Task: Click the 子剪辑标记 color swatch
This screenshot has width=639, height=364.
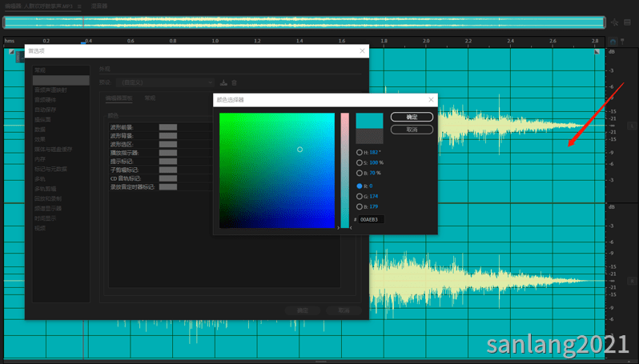Action: coord(168,170)
